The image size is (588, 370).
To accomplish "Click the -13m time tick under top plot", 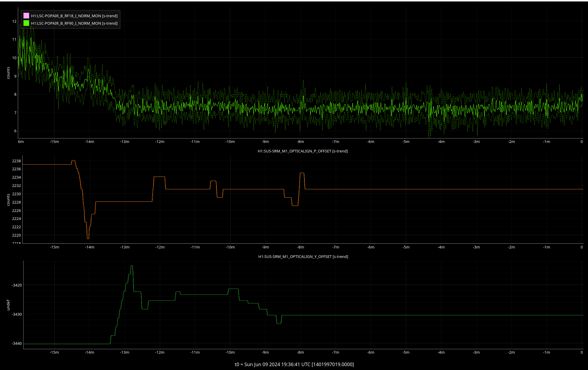I will point(124,141).
